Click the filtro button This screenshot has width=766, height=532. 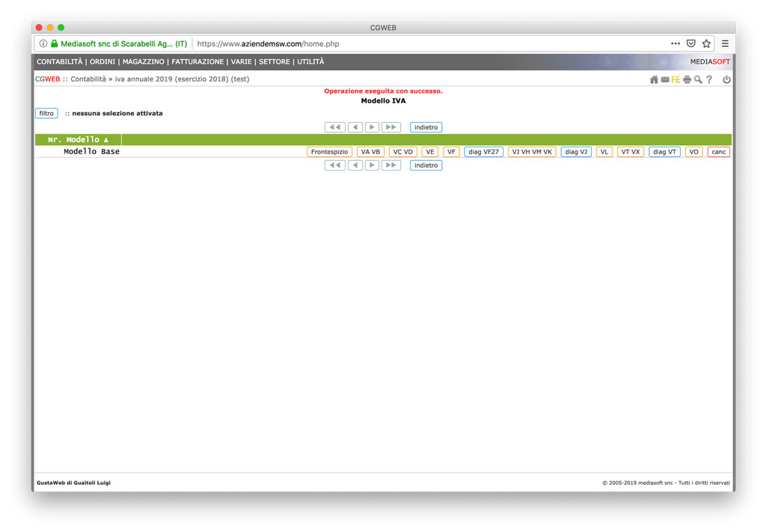(x=46, y=113)
